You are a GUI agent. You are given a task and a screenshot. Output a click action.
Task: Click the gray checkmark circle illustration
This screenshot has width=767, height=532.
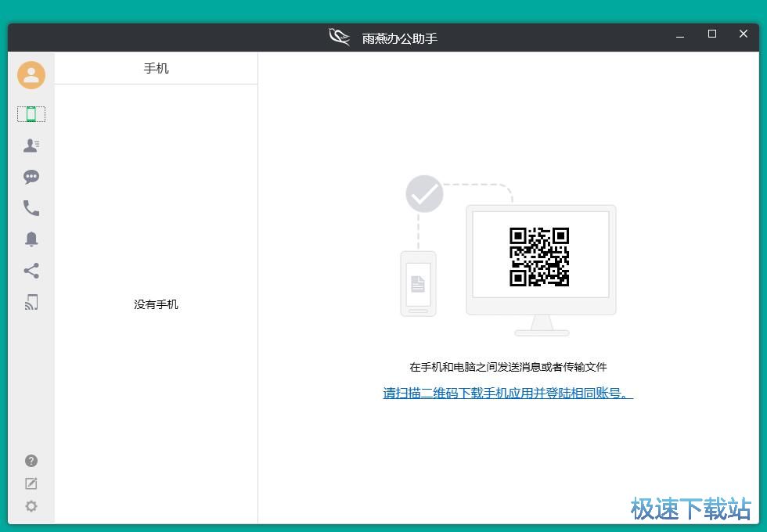(x=424, y=194)
